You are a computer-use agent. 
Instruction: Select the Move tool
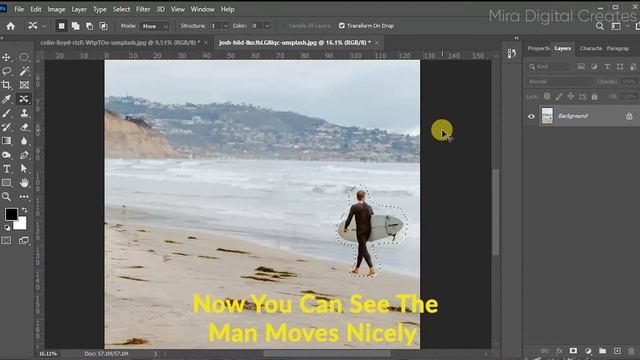coord(7,57)
